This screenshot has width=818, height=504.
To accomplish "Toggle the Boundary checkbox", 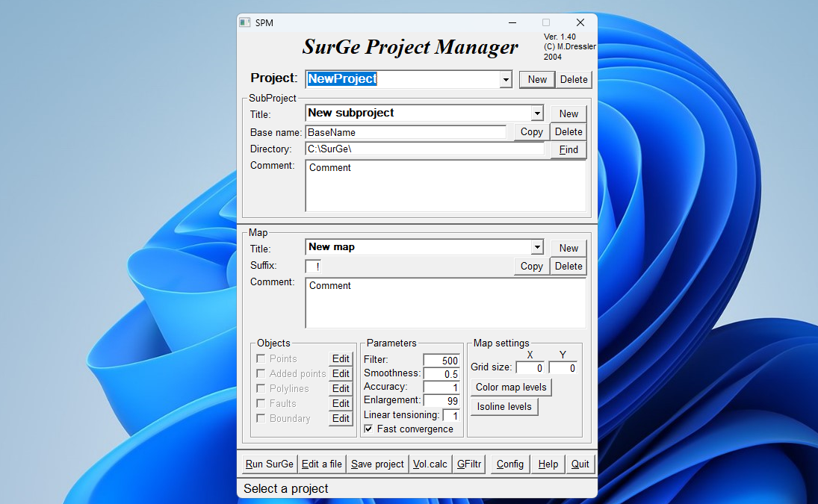I will pyautogui.click(x=261, y=418).
